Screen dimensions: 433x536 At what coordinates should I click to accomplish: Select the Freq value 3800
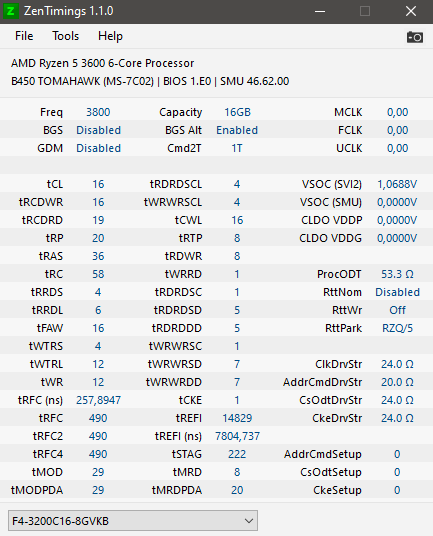point(98,112)
